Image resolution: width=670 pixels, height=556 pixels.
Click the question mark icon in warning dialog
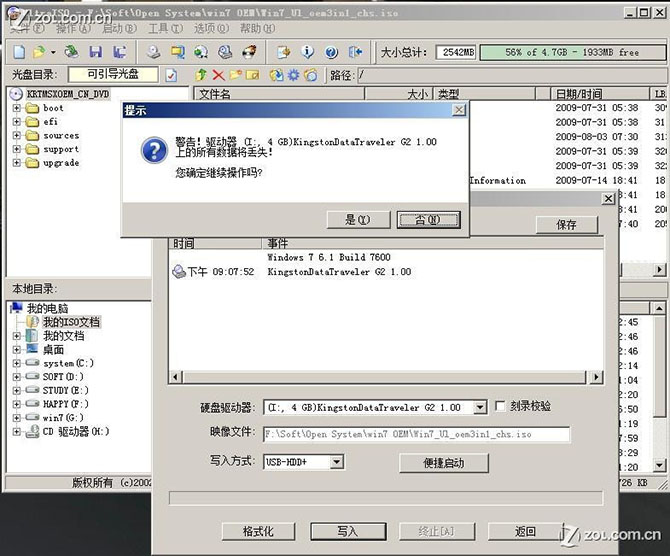[153, 151]
